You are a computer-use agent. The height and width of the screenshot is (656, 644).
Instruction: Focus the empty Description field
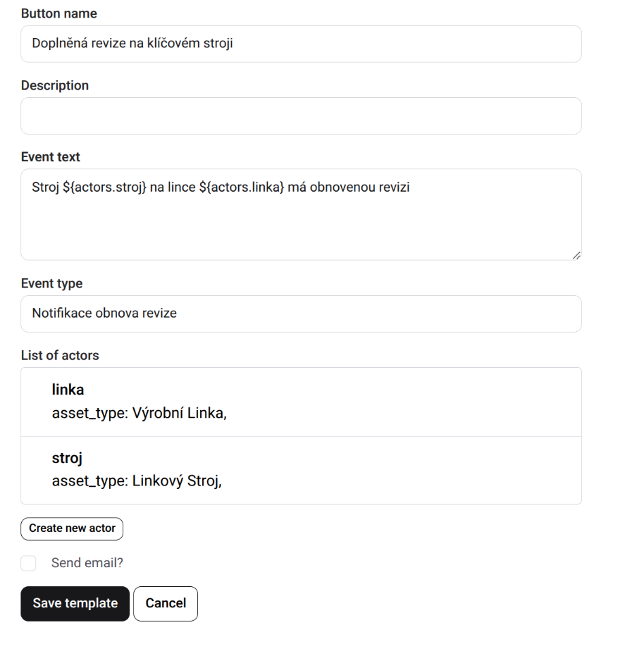coord(301,116)
